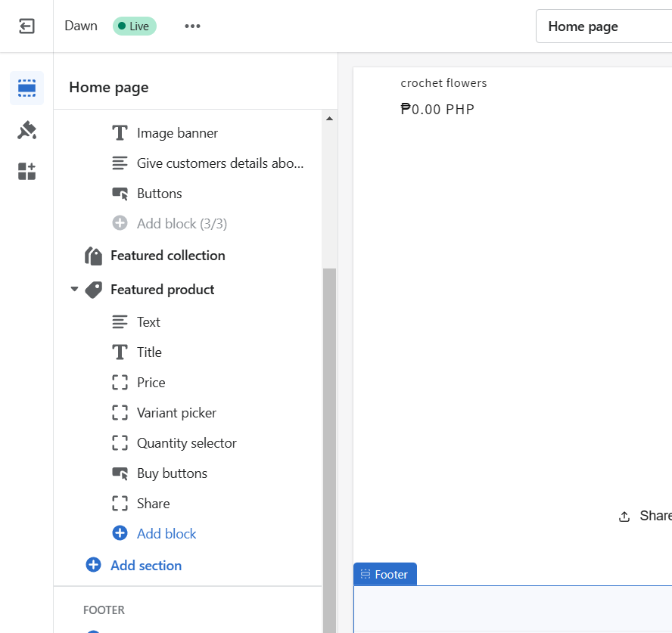Click the Home page panel heading
This screenshot has width=672, height=633.
pos(109,88)
